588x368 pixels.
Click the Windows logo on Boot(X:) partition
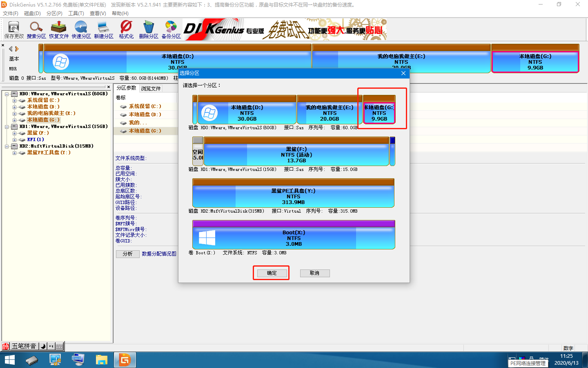(x=207, y=238)
